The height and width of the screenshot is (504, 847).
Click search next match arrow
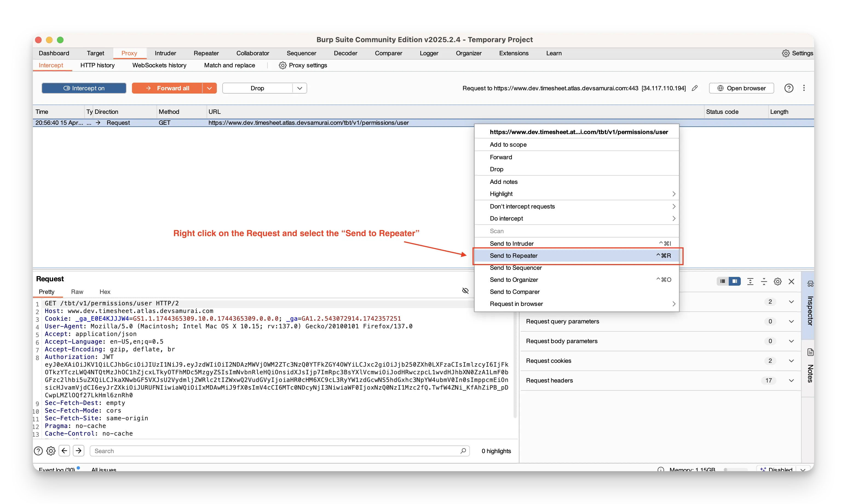[79, 451]
